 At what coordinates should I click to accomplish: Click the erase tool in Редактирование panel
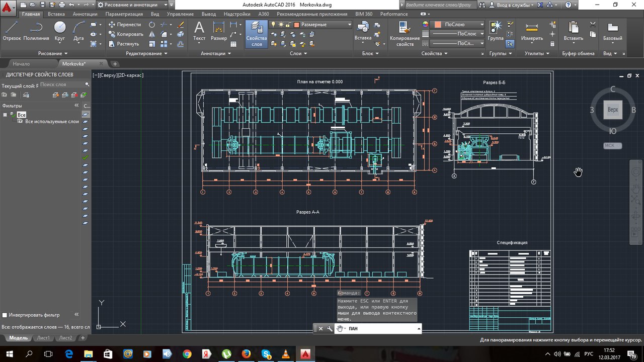[181, 25]
